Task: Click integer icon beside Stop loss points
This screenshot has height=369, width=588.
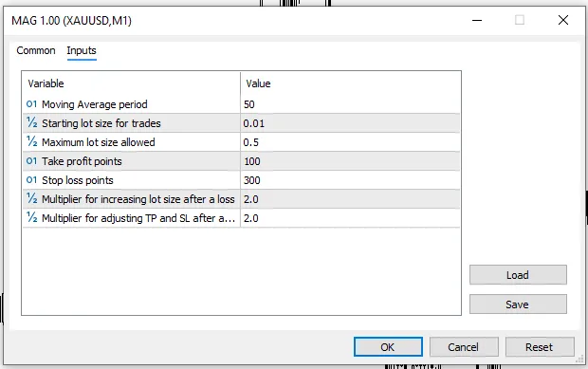Action: tap(31, 180)
